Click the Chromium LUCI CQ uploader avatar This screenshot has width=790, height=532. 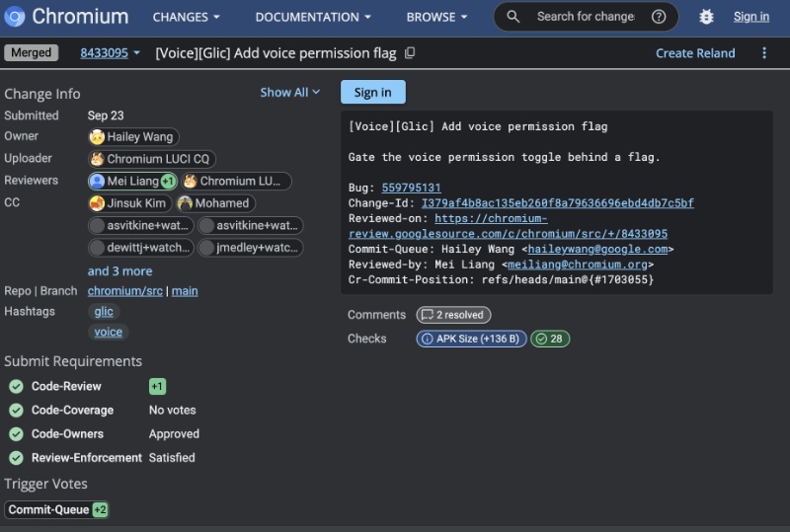(x=97, y=159)
